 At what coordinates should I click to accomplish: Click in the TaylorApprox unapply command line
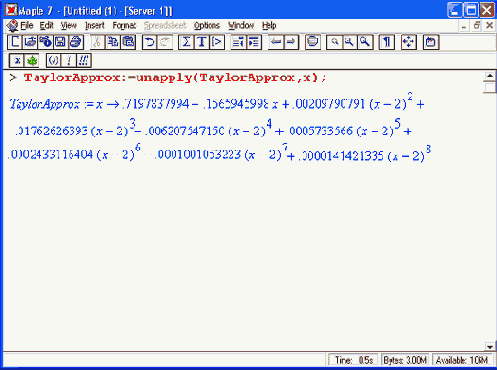coord(175,78)
